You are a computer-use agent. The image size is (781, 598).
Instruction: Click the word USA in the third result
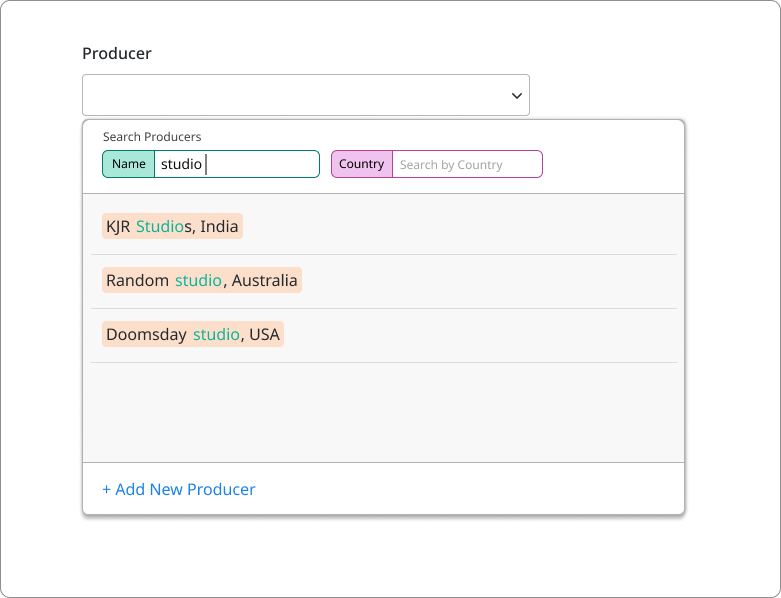(x=264, y=334)
